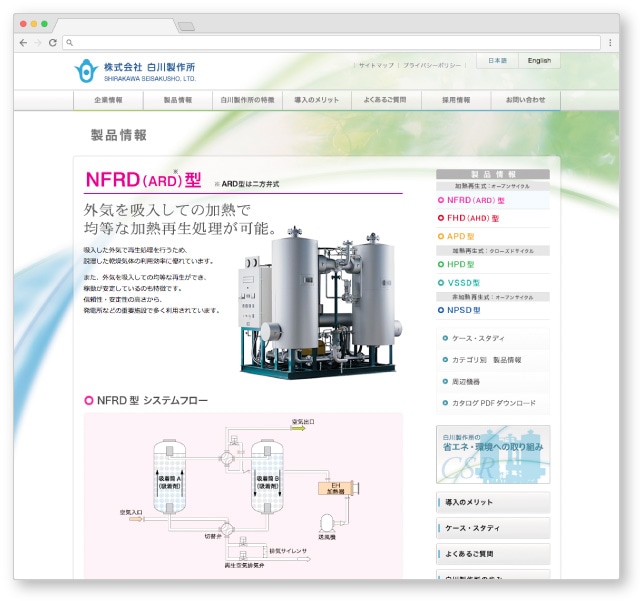Image resolution: width=640 pixels, height=601 pixels.
Task: Open カタログ PDF ダウンロード link
Action: coord(493,403)
